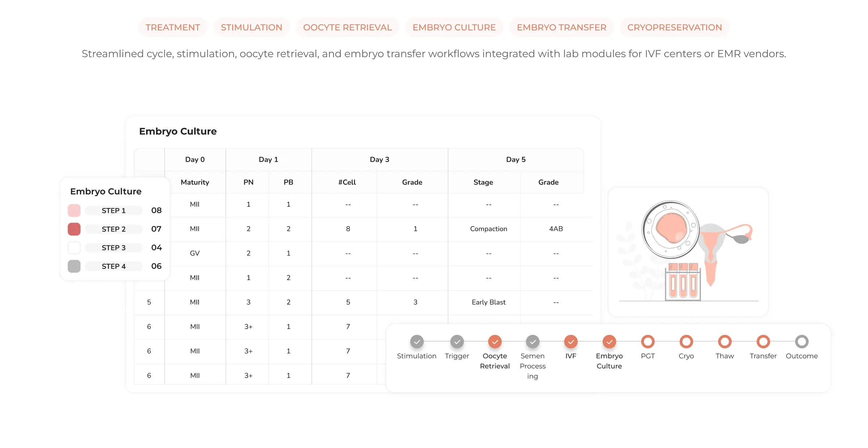
Task: Click the STEP 1 label button
Action: (x=114, y=211)
